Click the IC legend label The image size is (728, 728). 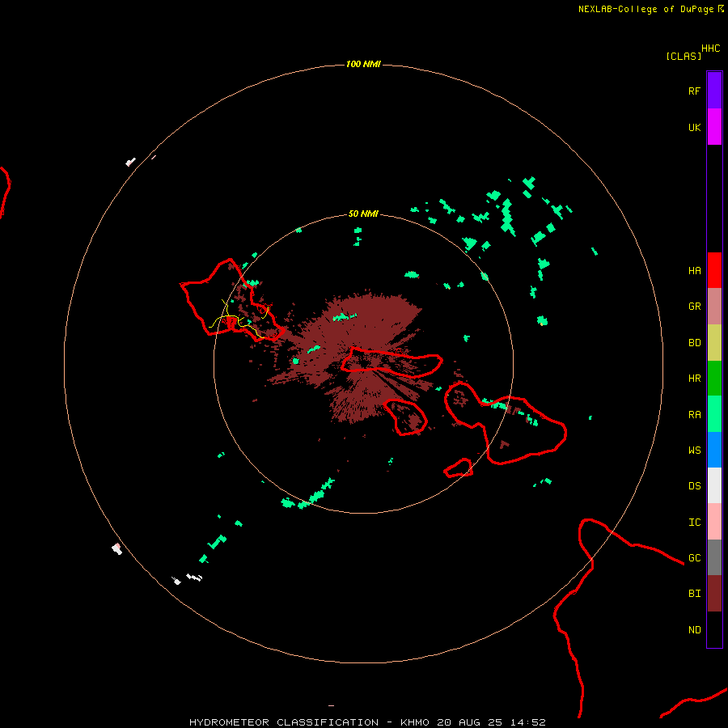pos(694,522)
